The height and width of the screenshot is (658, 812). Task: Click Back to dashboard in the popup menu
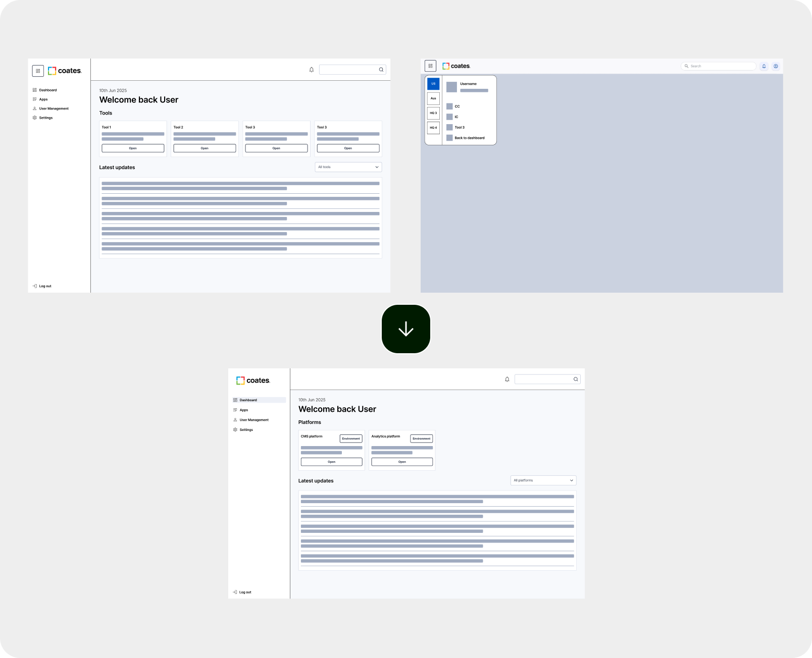[x=466, y=138]
